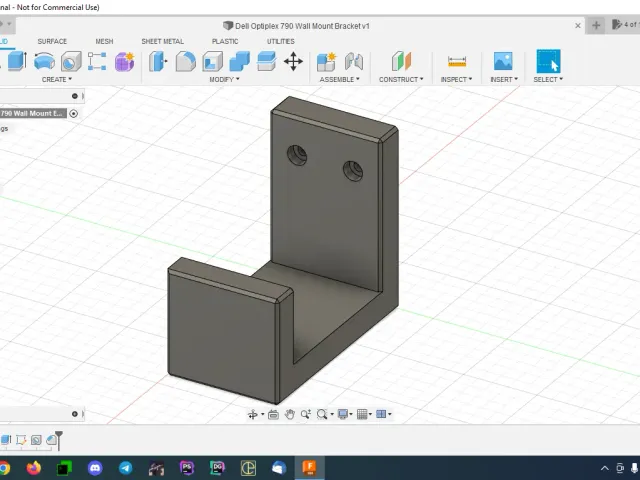The height and width of the screenshot is (480, 640).
Task: Open Firefox from the taskbar
Action: pyautogui.click(x=34, y=468)
